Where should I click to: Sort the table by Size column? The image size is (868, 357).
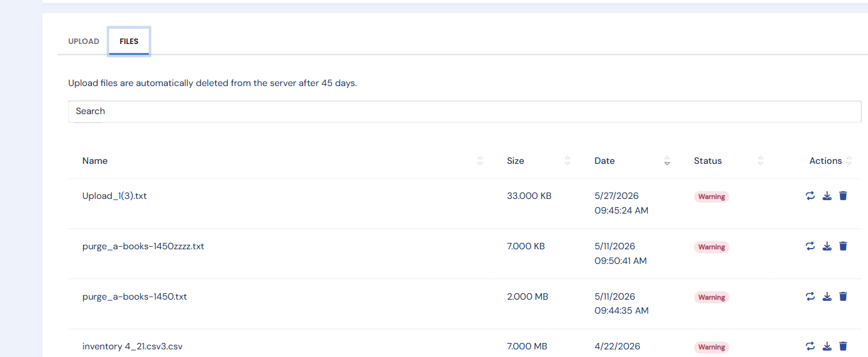click(567, 161)
